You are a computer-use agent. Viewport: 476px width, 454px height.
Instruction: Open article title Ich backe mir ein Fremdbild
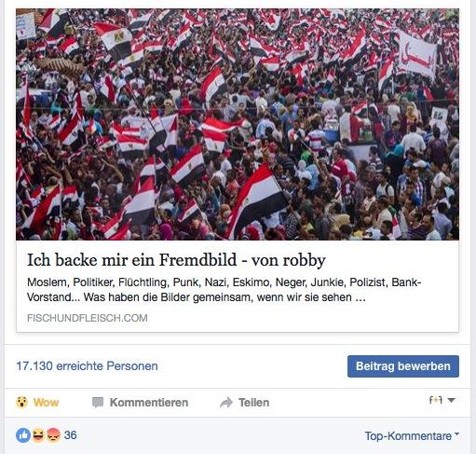point(176,260)
